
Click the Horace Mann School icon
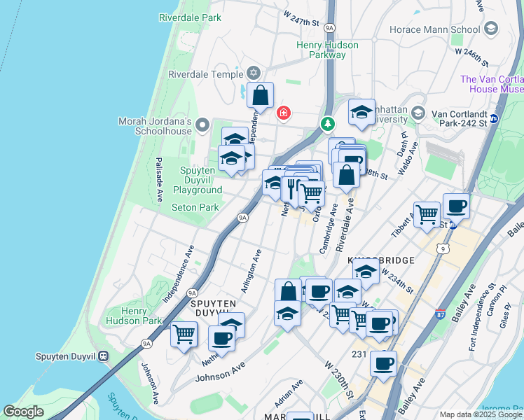(x=491, y=29)
